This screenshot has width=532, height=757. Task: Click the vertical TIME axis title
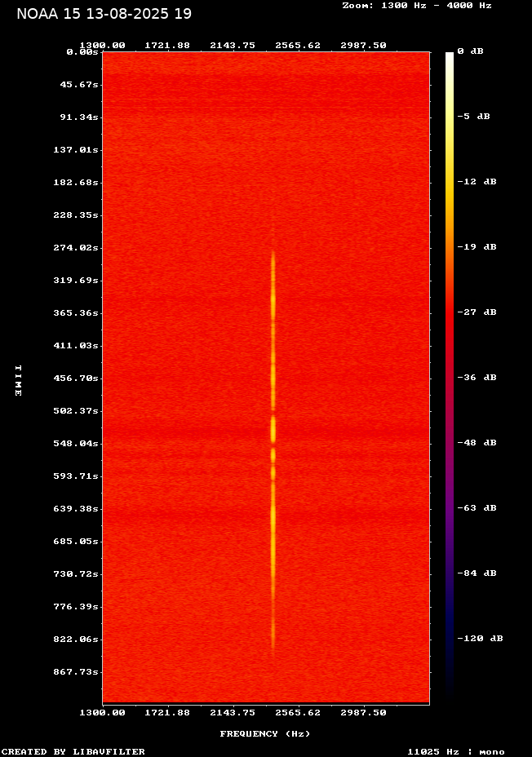(18, 380)
